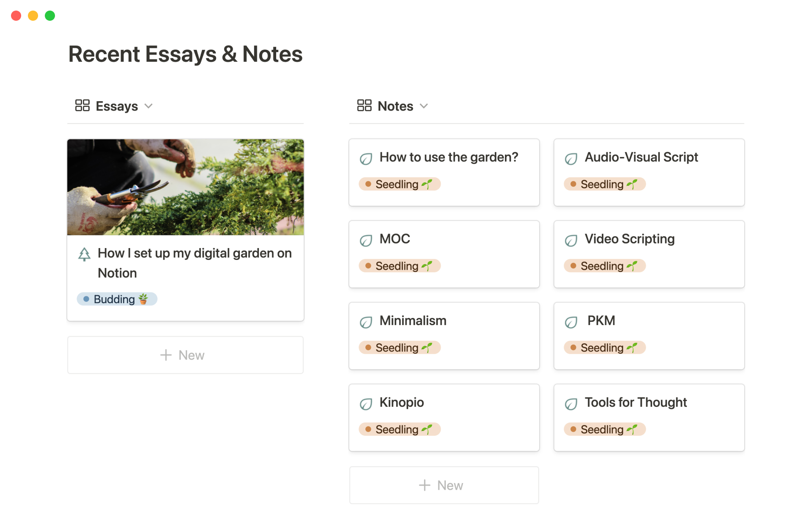Open the Tools for Thought note
The width and height of the screenshot is (812, 508).
(x=636, y=402)
